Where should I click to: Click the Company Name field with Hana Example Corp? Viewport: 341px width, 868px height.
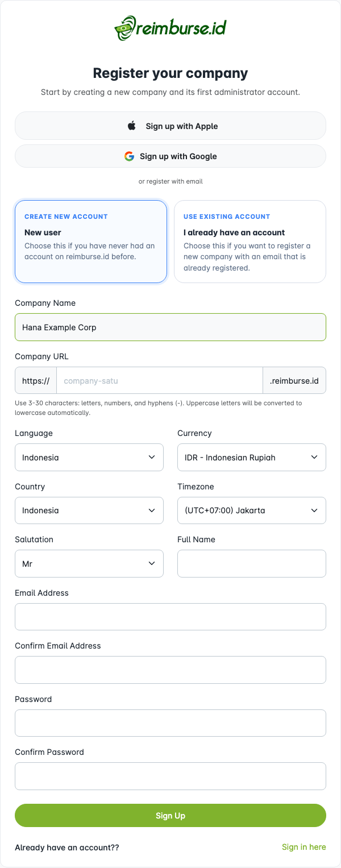170,327
